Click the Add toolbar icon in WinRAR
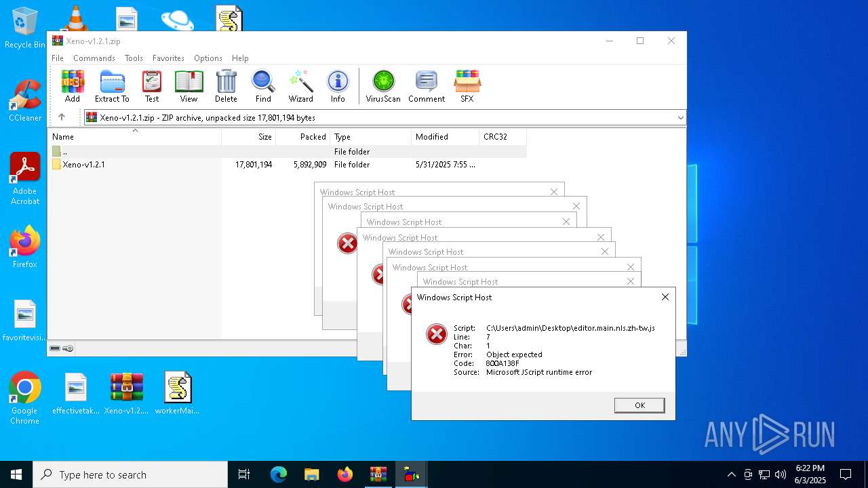The image size is (868, 488). click(73, 86)
